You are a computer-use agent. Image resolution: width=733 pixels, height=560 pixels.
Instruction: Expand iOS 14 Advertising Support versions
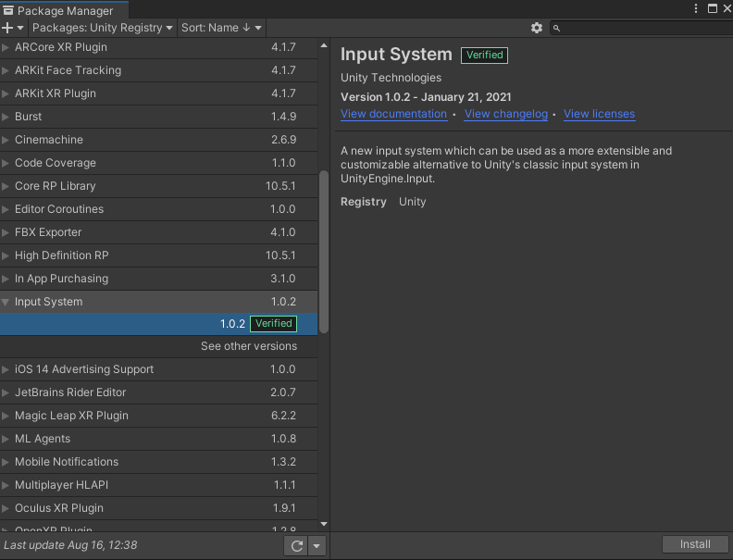6,369
